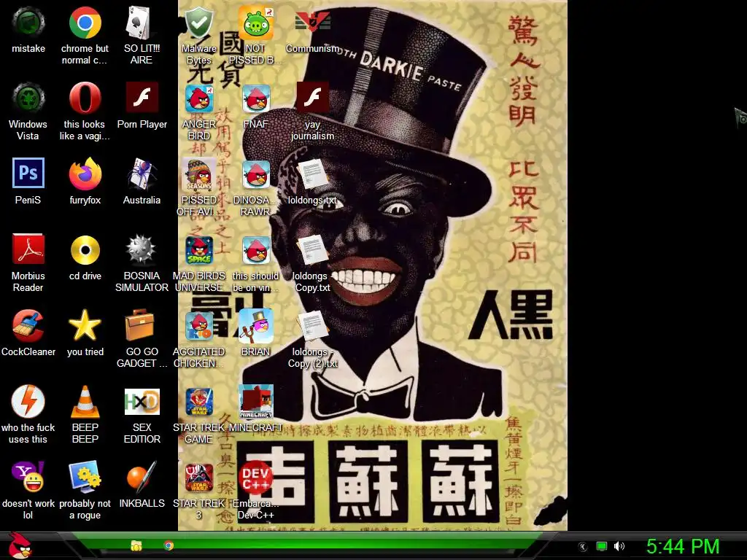Launch Chrome icon labeled 'chrome but normal c...'
The image size is (747, 560).
tap(85, 23)
